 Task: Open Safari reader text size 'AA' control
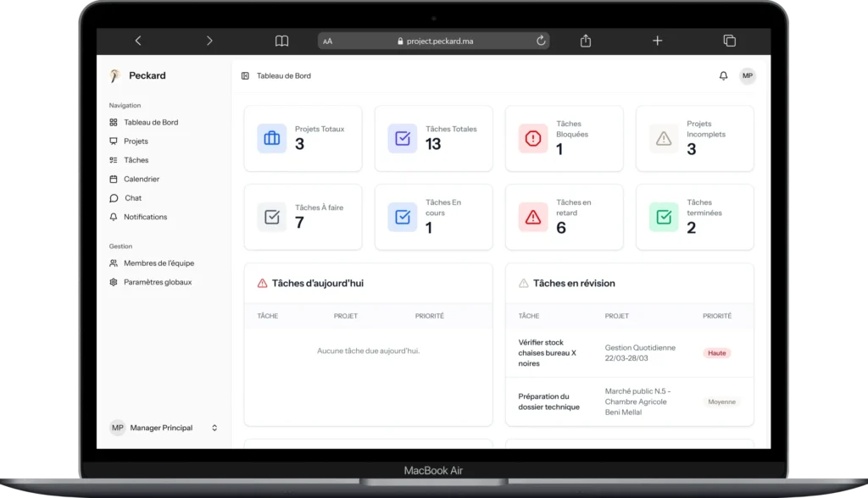coord(328,41)
